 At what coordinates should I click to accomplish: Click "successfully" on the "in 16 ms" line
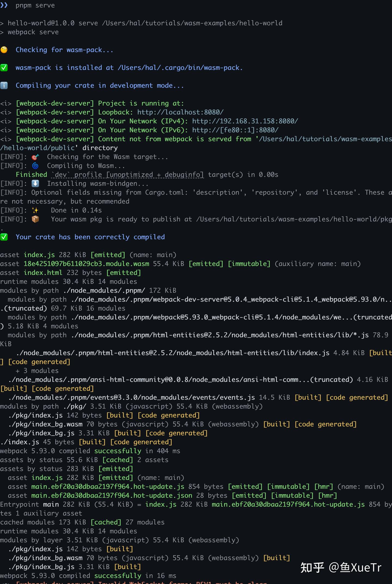coord(118,576)
